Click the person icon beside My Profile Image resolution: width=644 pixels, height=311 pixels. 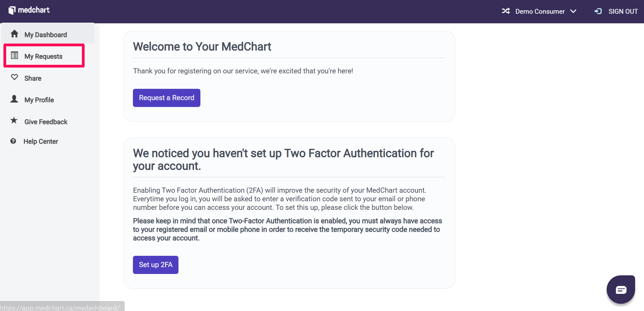(14, 99)
